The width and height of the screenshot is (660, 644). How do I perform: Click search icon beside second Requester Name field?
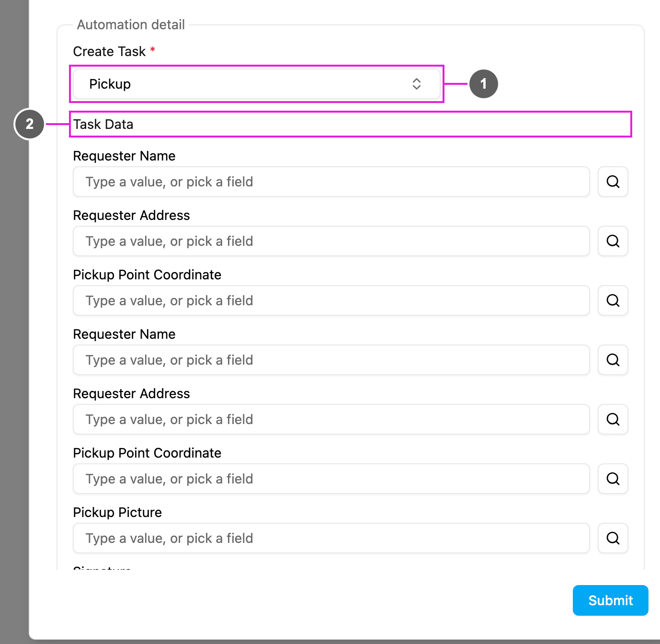pos(613,360)
